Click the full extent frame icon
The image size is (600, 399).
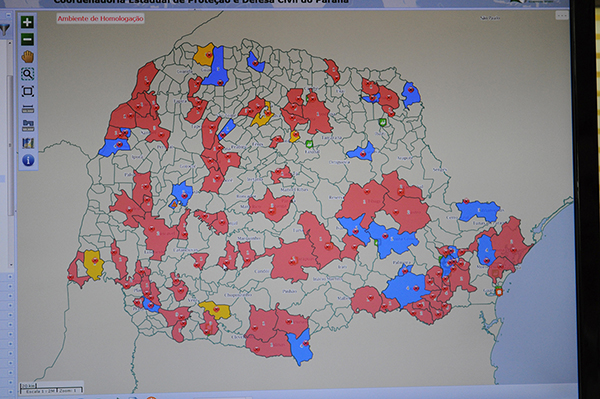pos(28,91)
